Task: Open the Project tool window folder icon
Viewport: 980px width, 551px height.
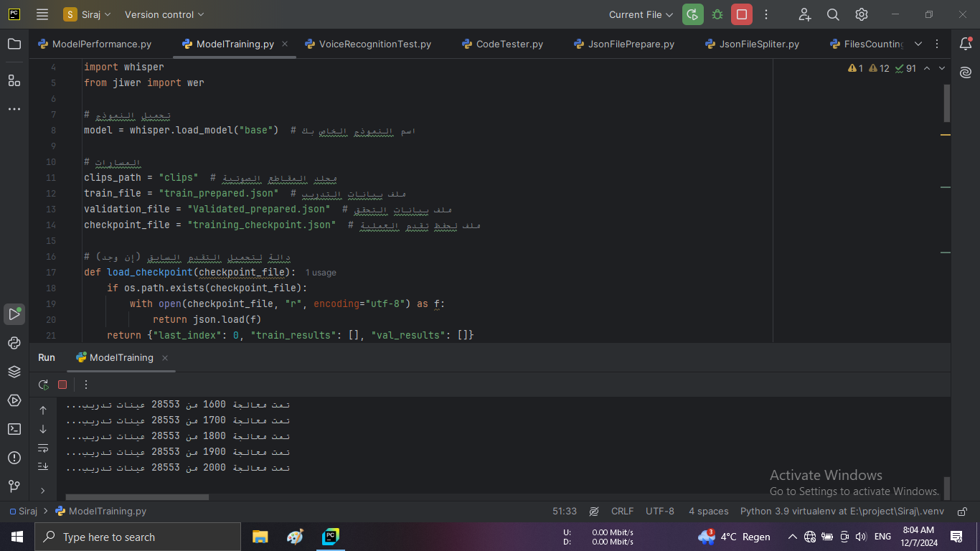Action: (x=14, y=44)
